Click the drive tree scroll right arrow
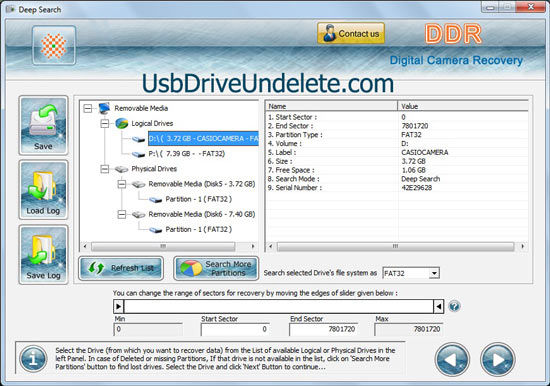The width and height of the screenshot is (550, 386). 253,246
